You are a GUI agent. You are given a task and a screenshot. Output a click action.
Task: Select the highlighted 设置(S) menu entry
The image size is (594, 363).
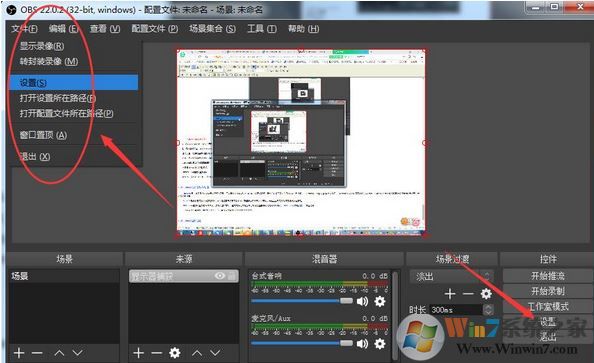pos(74,83)
